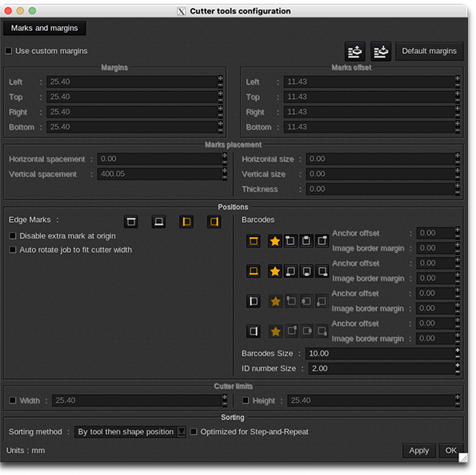Click the ID number Size field

[382, 369]
